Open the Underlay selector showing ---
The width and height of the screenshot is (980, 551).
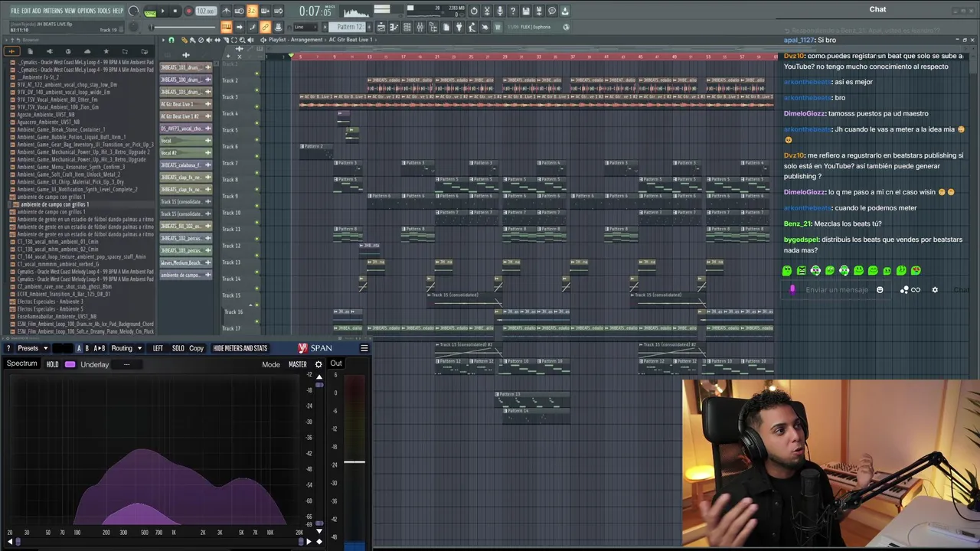126,364
